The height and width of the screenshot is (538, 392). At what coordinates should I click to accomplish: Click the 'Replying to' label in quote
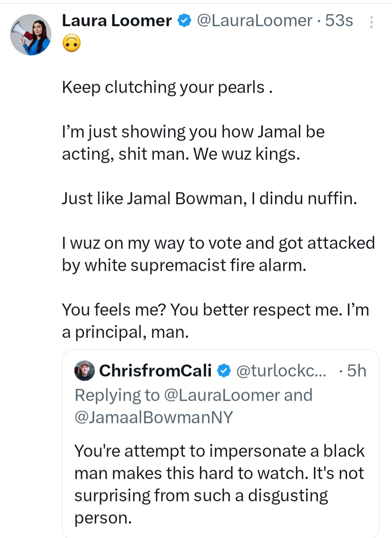117,395
